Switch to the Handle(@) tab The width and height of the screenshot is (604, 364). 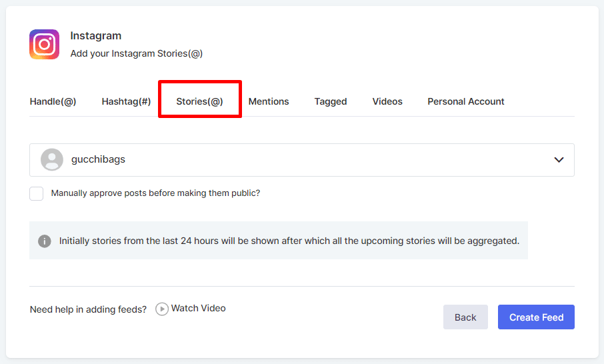pos(53,101)
